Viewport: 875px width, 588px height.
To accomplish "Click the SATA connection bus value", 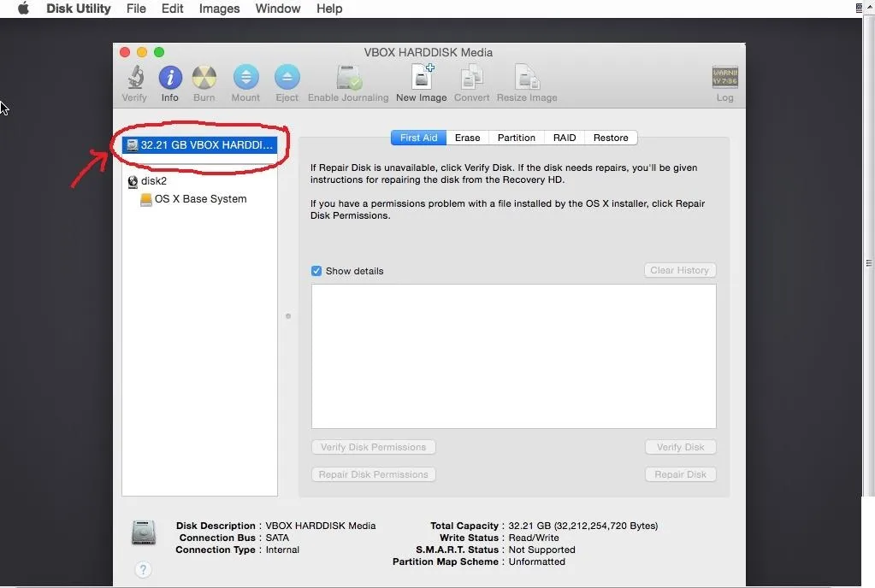I will pyautogui.click(x=277, y=538).
